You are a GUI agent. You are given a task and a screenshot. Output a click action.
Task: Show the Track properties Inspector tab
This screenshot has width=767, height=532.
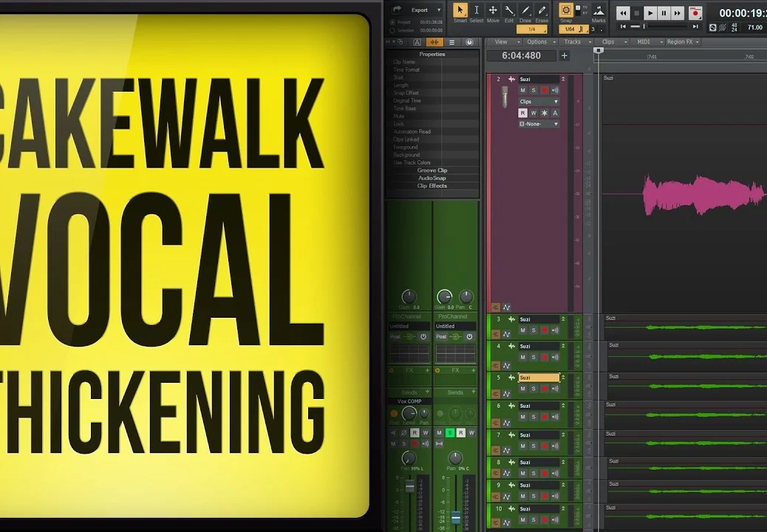(x=417, y=42)
